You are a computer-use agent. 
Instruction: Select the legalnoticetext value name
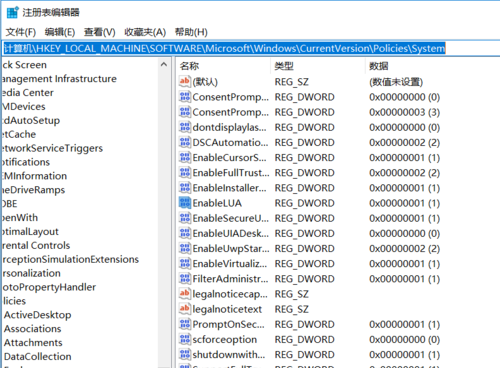[227, 309]
